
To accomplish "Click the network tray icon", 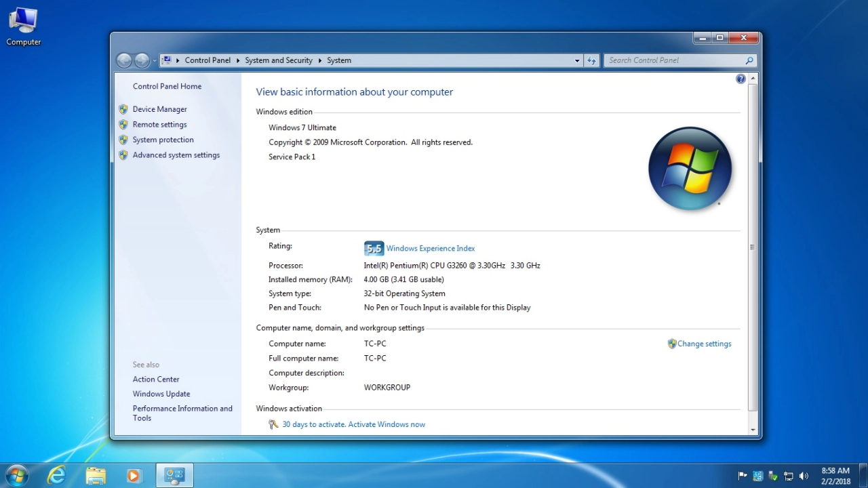I will (788, 476).
